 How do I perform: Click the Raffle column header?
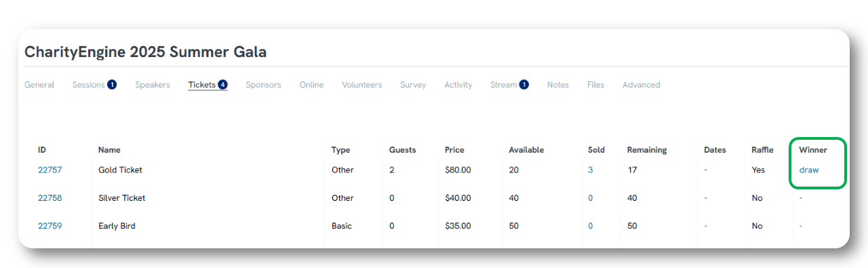click(x=762, y=150)
